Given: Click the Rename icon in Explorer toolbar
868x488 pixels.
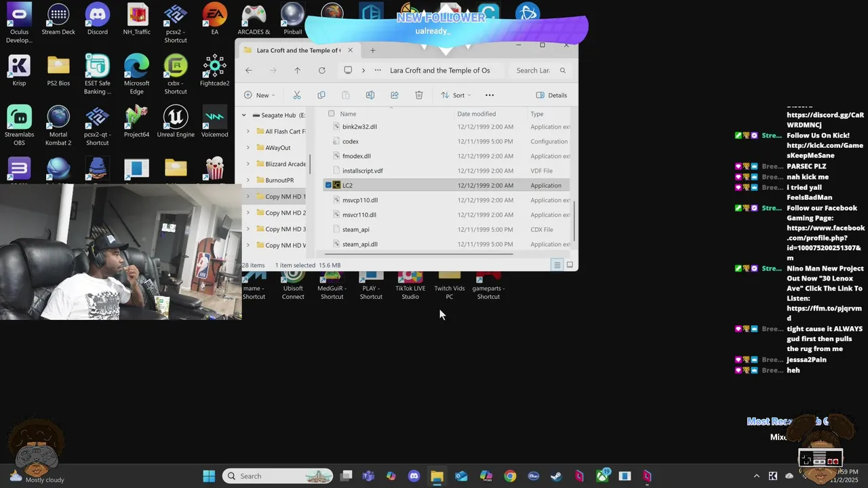Looking at the screenshot, I should pos(370,95).
